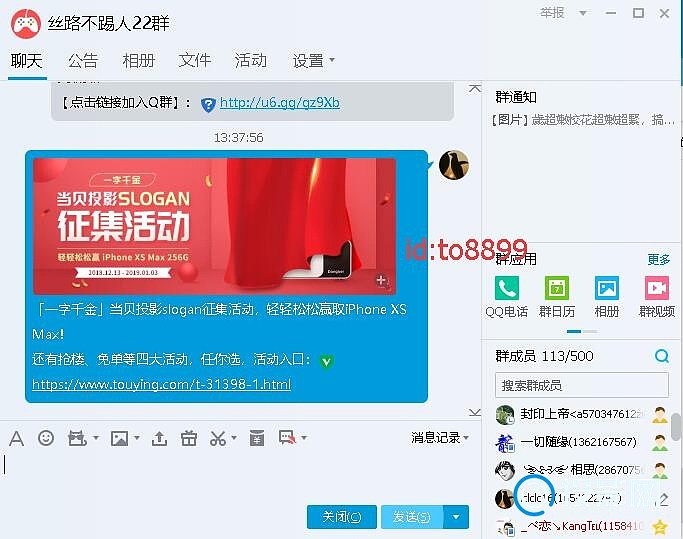
Task: Click the upload file icon
Action: tap(159, 438)
